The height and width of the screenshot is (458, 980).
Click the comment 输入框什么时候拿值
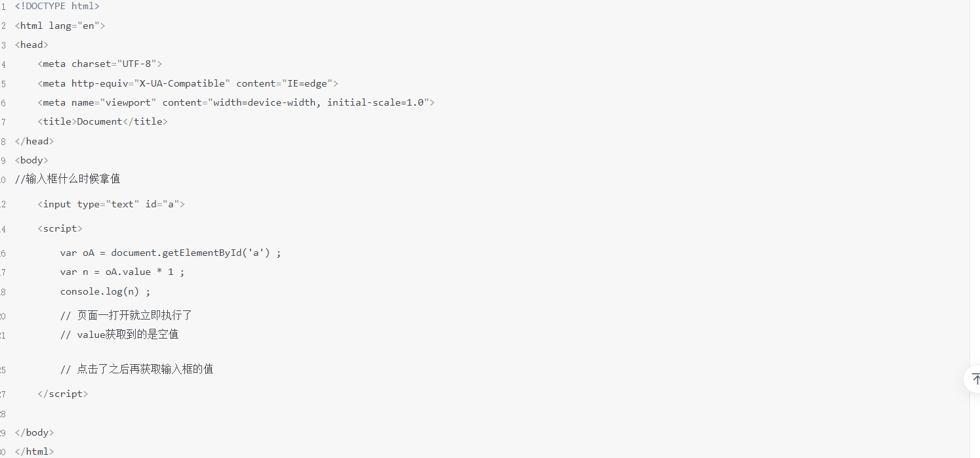[68, 178]
